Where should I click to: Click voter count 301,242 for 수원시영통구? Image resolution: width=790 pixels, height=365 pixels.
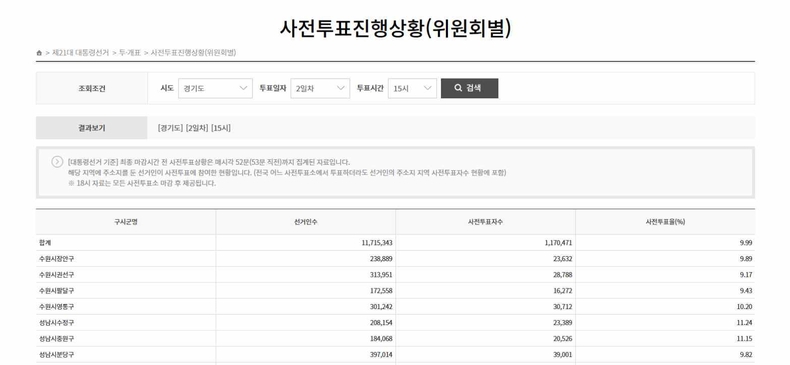pos(381,307)
